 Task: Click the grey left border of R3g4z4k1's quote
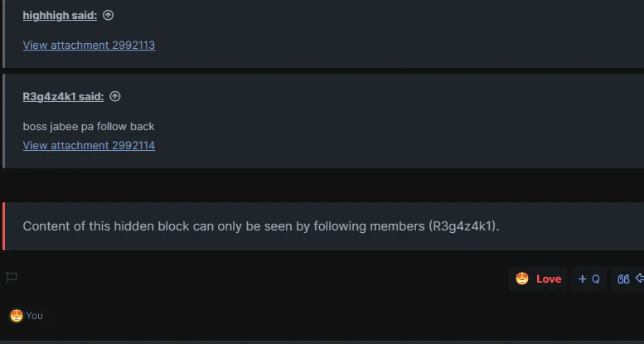pyautogui.click(x=3, y=121)
